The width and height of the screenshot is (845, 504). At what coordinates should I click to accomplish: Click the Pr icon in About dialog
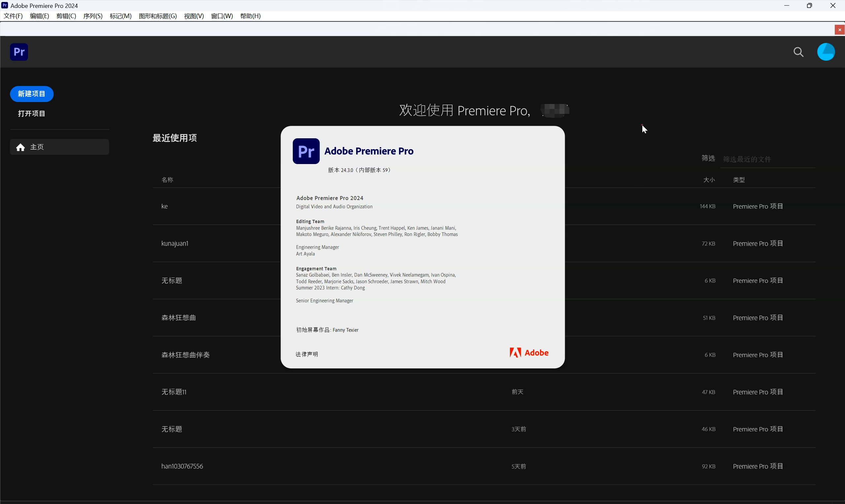click(x=306, y=151)
